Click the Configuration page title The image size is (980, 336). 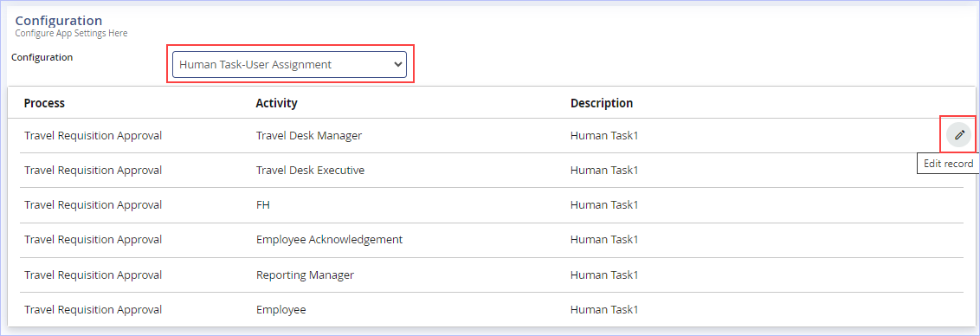pos(59,21)
